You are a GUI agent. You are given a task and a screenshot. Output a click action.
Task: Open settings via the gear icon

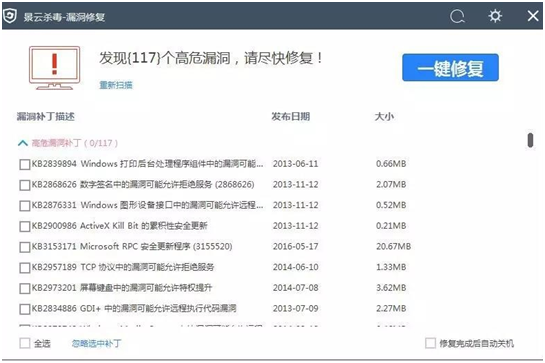[x=495, y=16]
